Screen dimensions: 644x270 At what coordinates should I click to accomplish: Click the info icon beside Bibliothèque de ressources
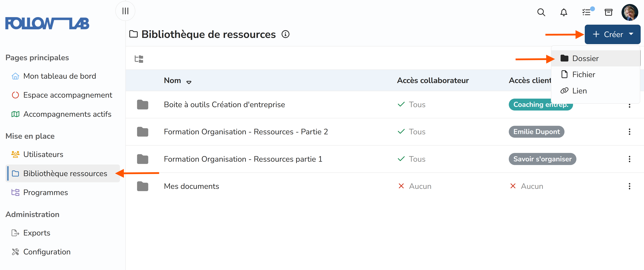click(x=285, y=34)
